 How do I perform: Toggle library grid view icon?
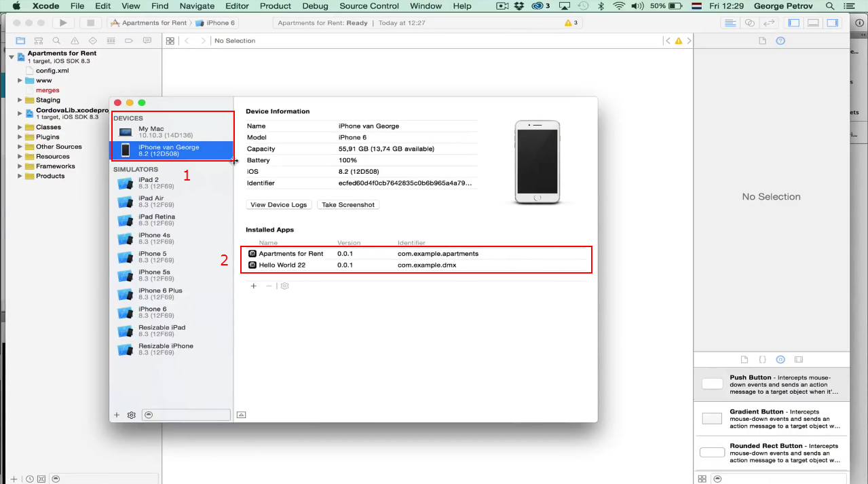pos(702,479)
